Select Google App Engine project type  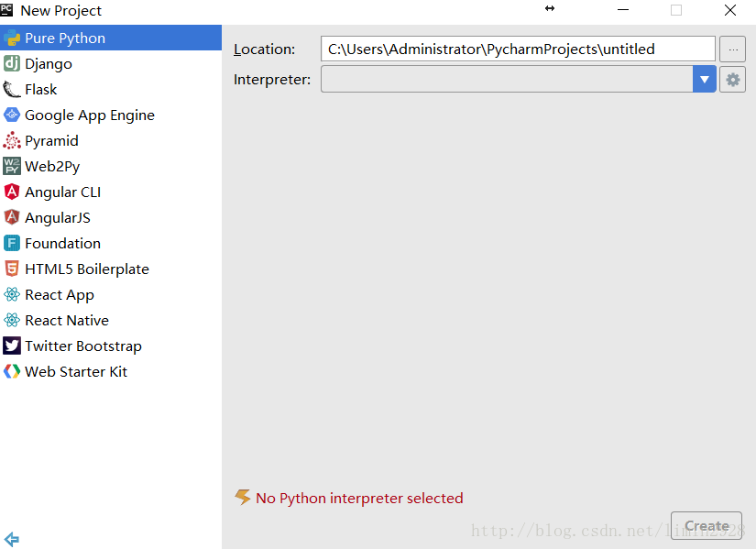[111, 115]
